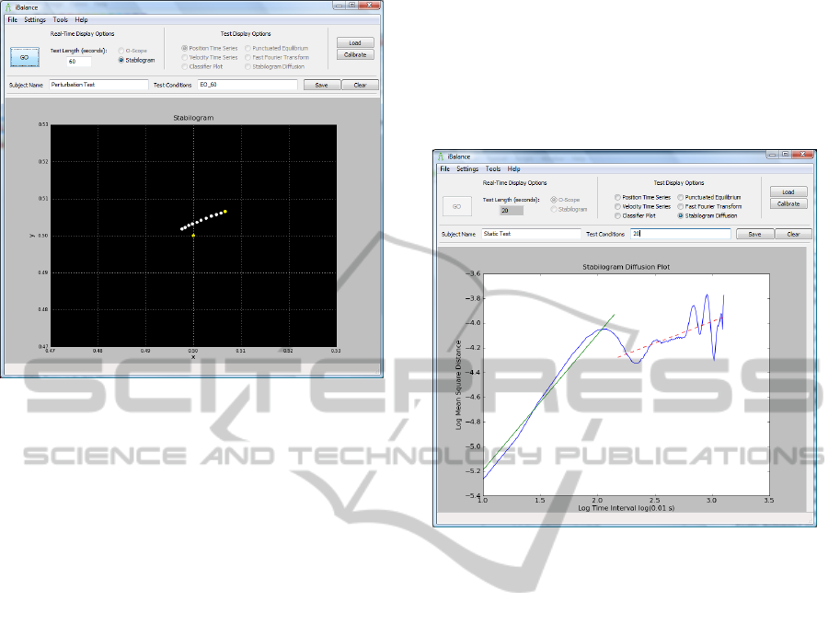
Task: Open the Settings menu in the right window
Action: coord(467,169)
